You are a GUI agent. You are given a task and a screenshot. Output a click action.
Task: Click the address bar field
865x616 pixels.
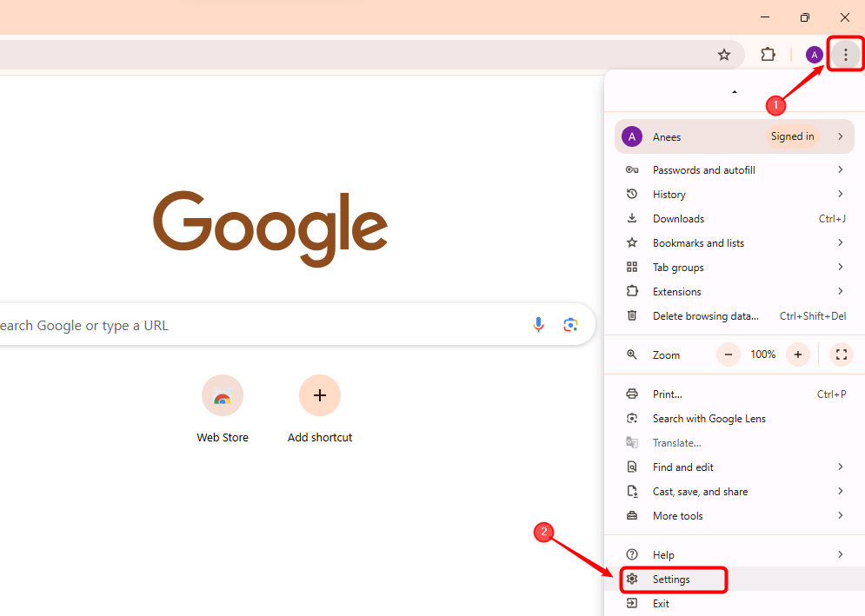pos(372,55)
